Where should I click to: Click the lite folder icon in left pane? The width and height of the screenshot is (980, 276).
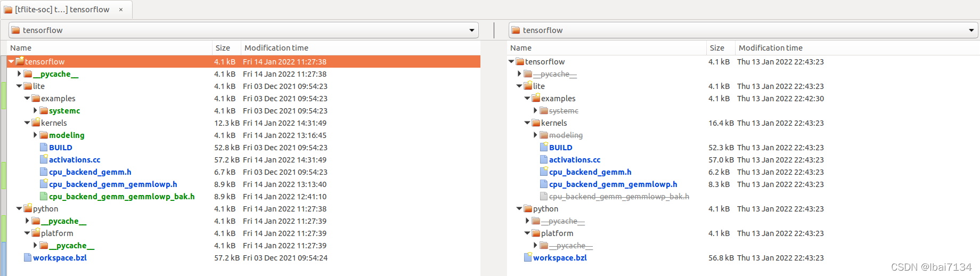click(x=28, y=86)
